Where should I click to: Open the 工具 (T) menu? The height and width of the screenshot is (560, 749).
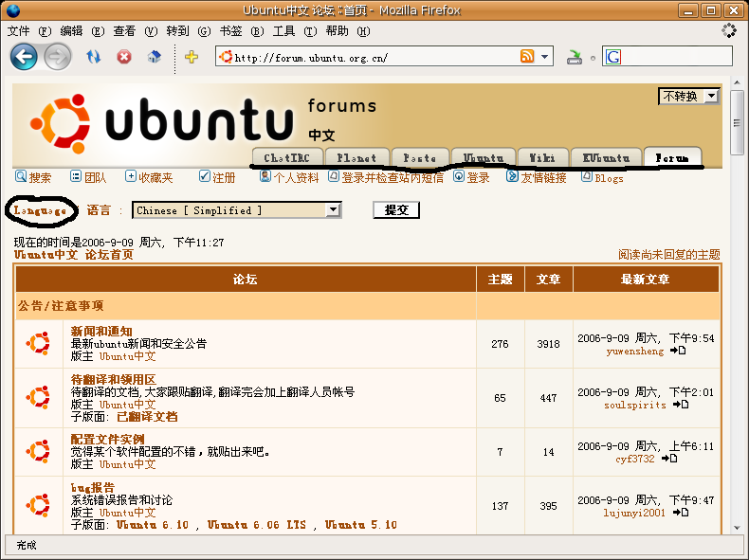click(x=294, y=31)
